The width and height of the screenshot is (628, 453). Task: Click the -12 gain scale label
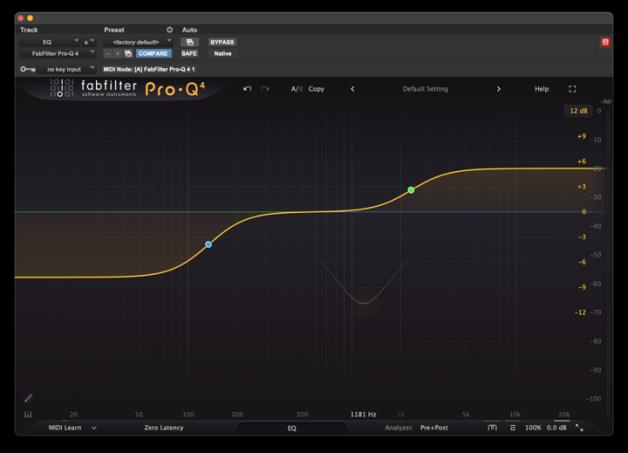(580, 312)
